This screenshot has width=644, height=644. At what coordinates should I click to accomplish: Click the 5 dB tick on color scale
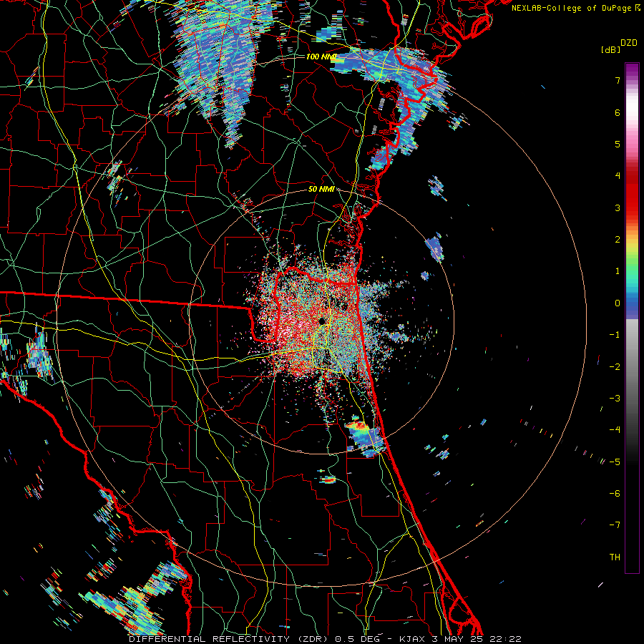point(618,144)
